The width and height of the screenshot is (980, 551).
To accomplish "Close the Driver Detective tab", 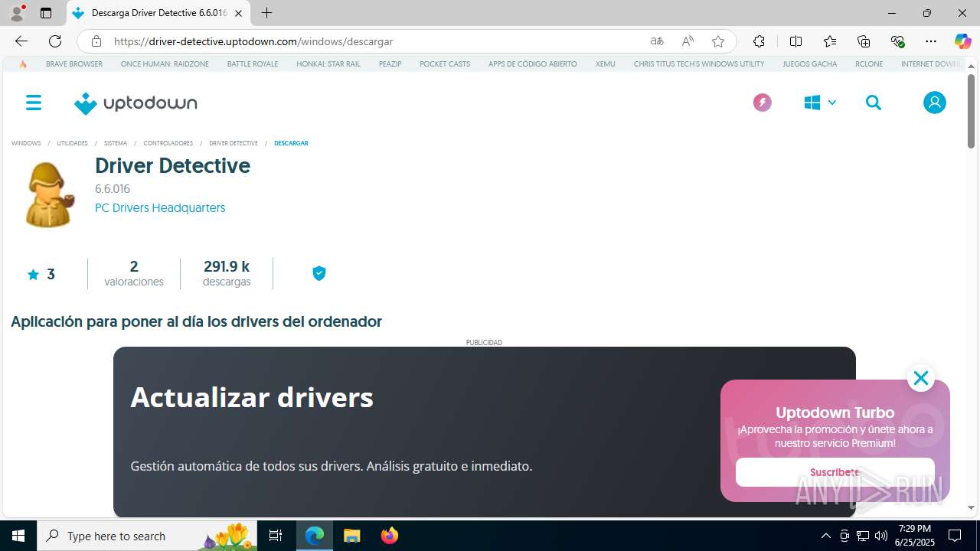I will click(238, 13).
